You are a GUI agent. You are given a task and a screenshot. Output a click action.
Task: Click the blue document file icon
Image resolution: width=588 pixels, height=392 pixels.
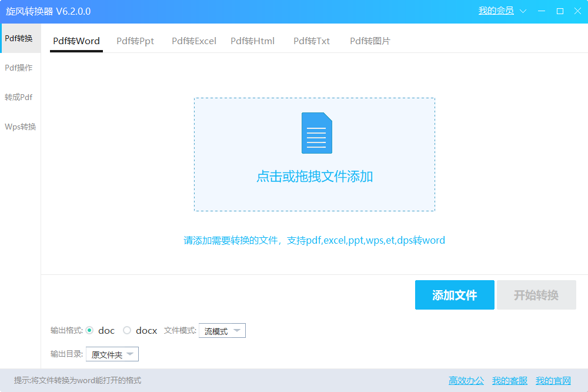coord(316,133)
